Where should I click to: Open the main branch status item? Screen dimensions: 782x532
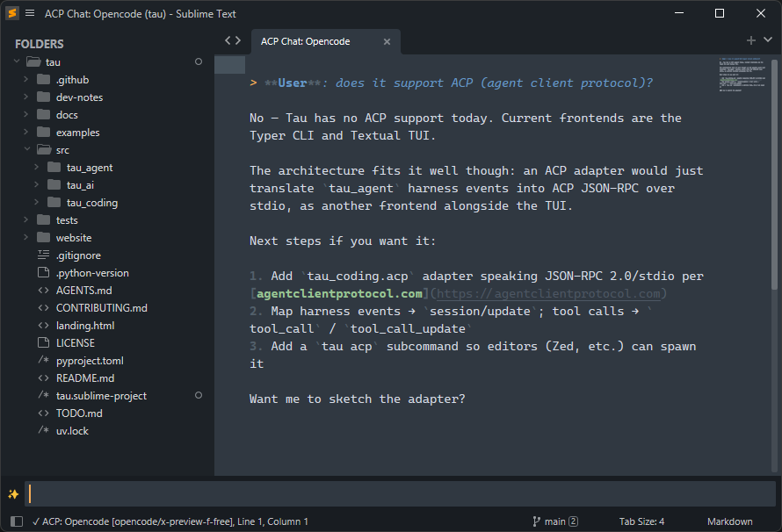(x=554, y=521)
